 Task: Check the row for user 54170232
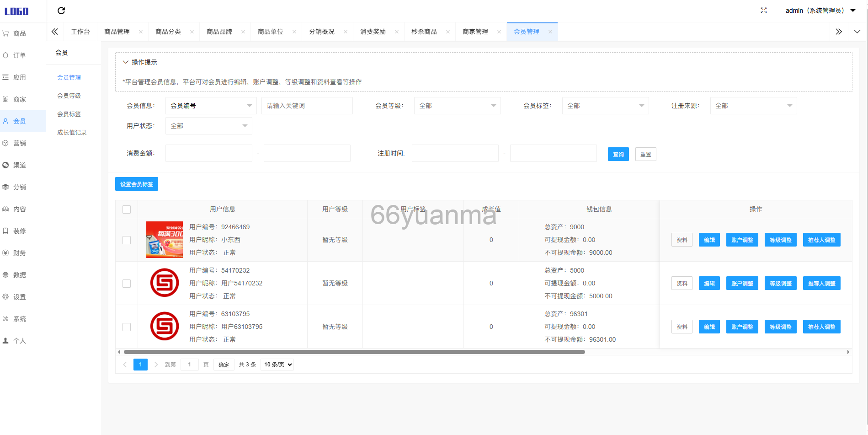(127, 284)
